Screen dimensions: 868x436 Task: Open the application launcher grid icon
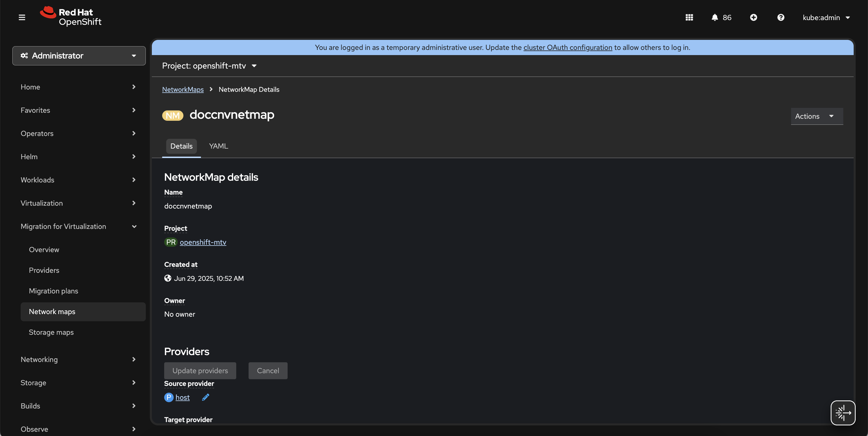[689, 17]
